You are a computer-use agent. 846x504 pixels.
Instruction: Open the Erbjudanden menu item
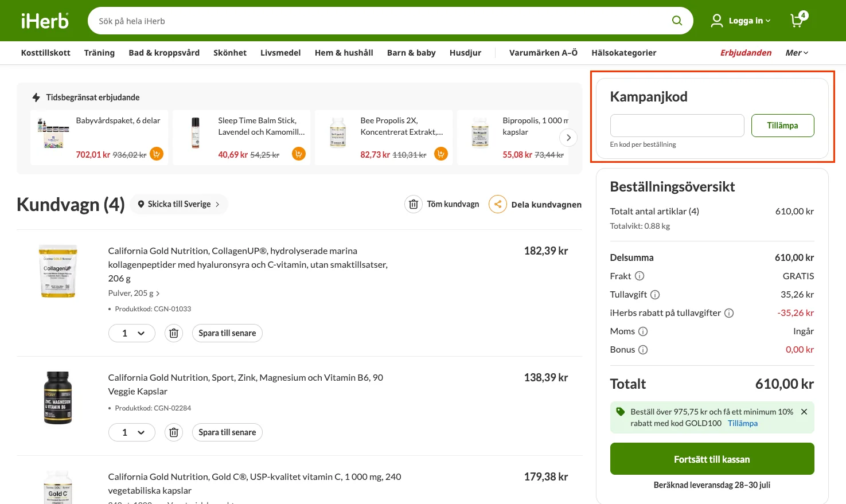click(x=746, y=53)
